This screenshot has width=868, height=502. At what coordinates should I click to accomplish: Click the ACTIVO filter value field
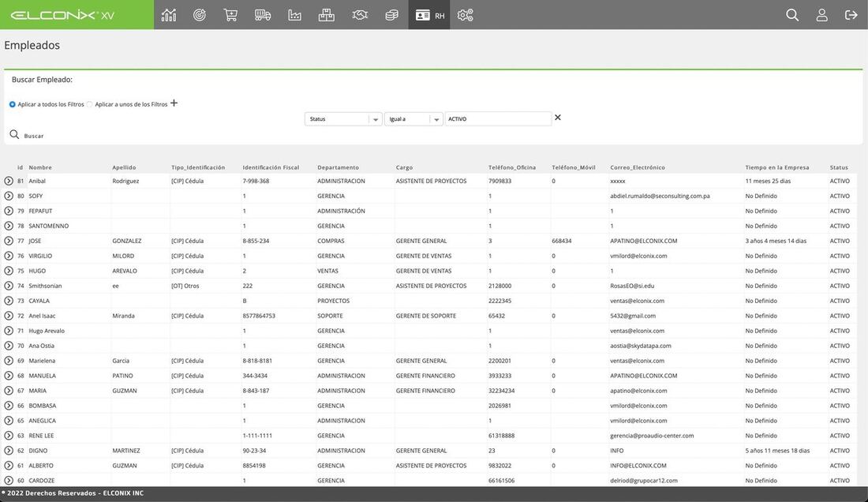[x=498, y=119]
